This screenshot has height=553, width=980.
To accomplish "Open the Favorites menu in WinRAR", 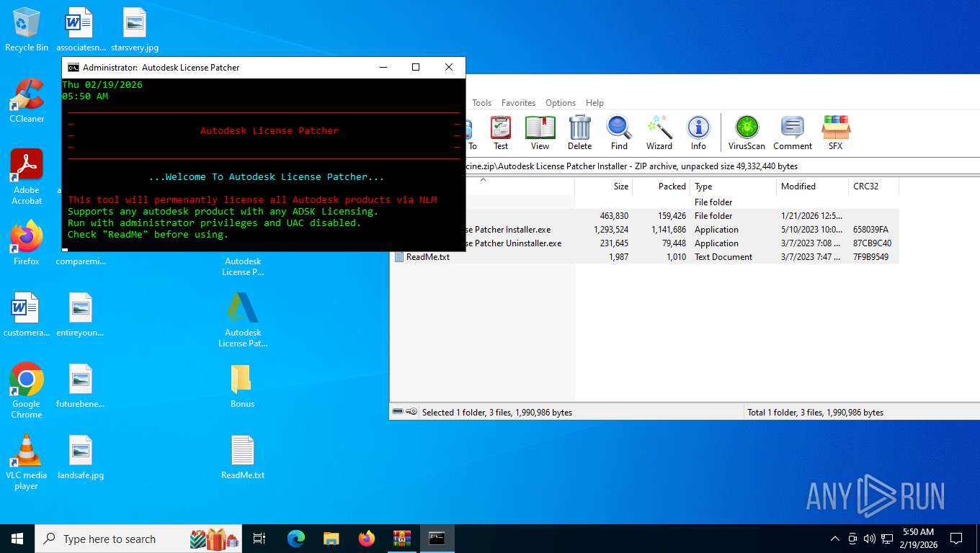I will (518, 103).
